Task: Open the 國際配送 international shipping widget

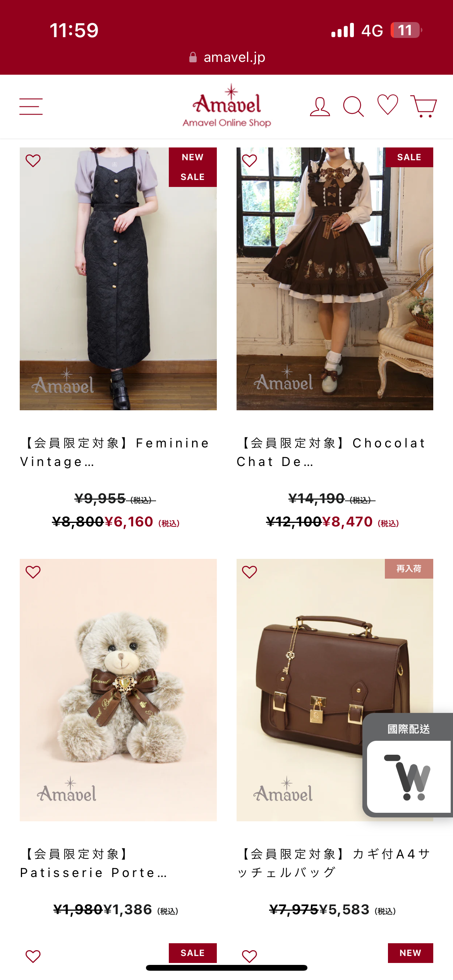Action: [408, 766]
